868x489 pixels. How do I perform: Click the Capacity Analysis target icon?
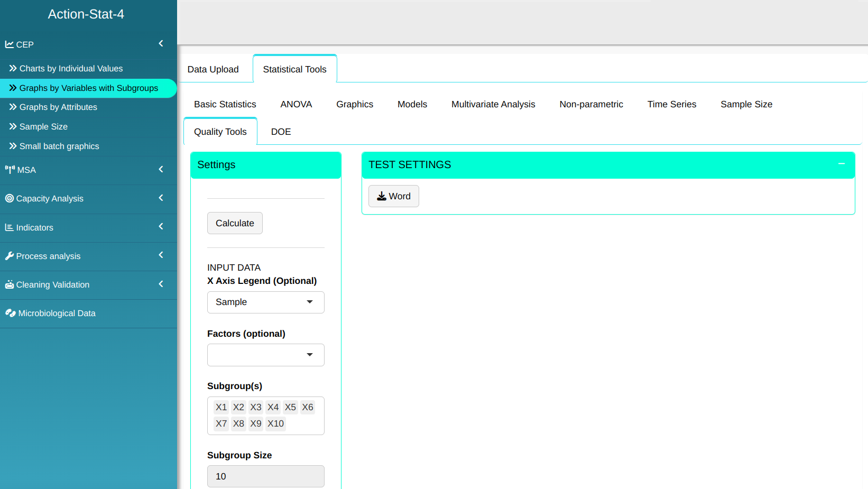click(x=10, y=198)
